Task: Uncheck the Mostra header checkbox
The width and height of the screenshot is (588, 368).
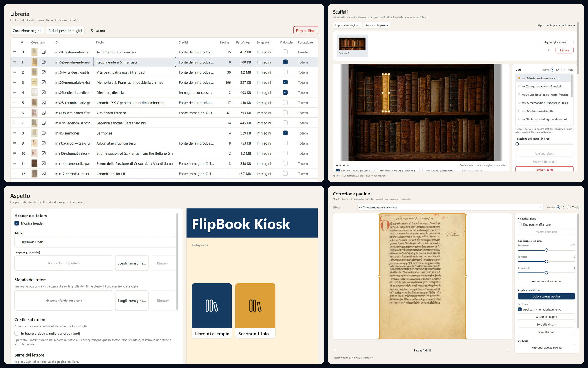Action: 17,223
